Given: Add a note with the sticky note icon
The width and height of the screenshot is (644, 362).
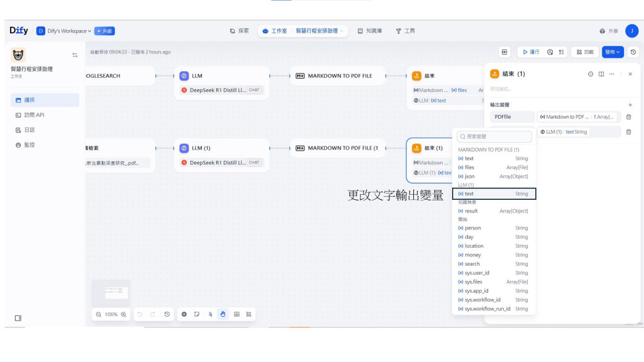Looking at the screenshot, I should pos(197,314).
